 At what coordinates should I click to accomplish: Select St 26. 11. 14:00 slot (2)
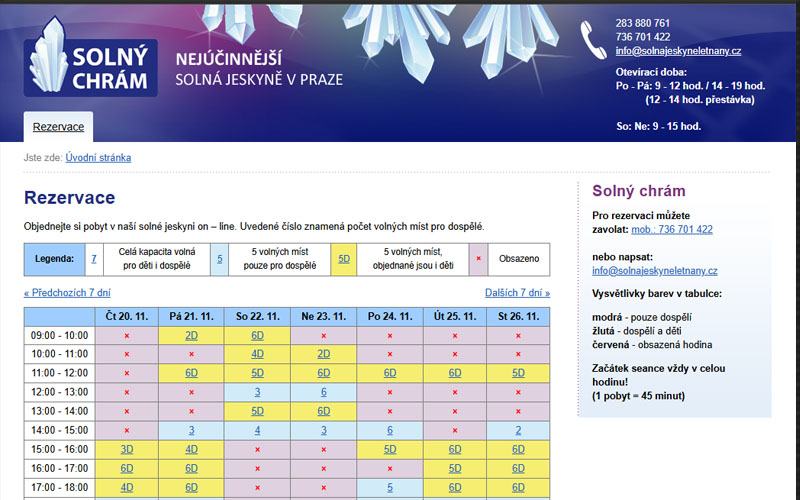point(518,430)
